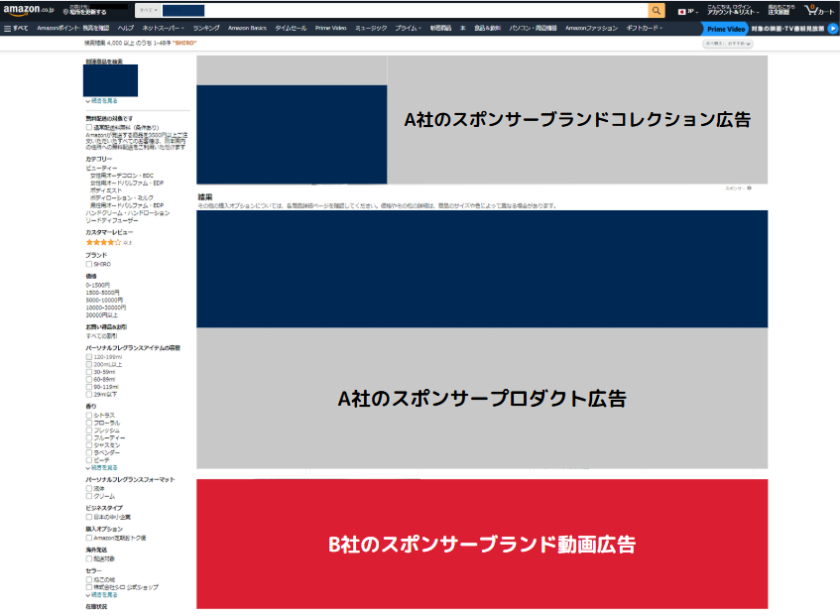The height and width of the screenshot is (616, 840).
Task: Click the red B社 sponsored brand video ad
Action: click(x=482, y=543)
